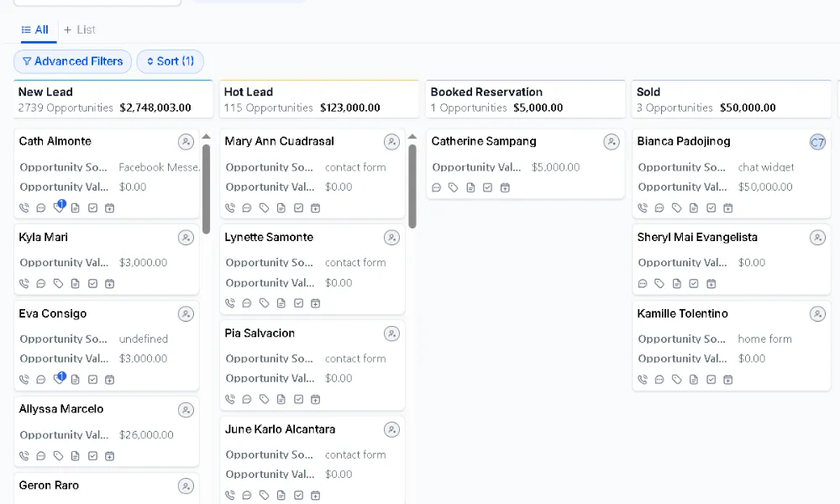840x504 pixels.
Task: Open tags on Eva Consigo's card
Action: point(58,379)
